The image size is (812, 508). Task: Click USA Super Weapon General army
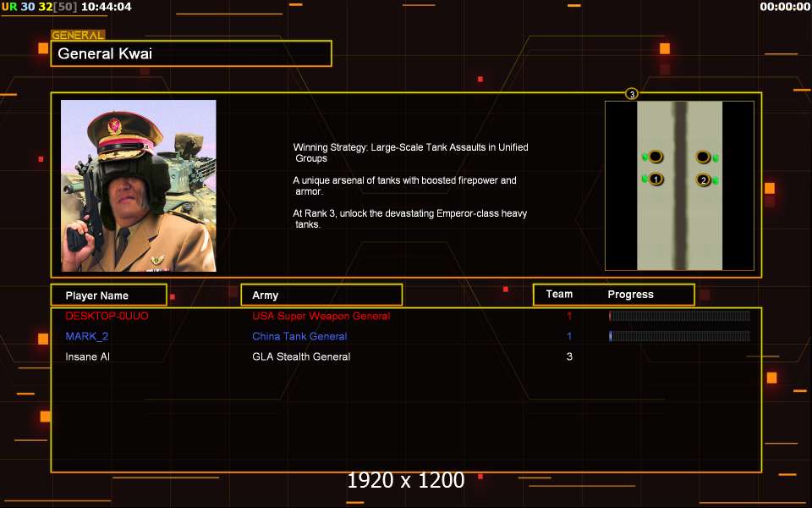(x=321, y=316)
